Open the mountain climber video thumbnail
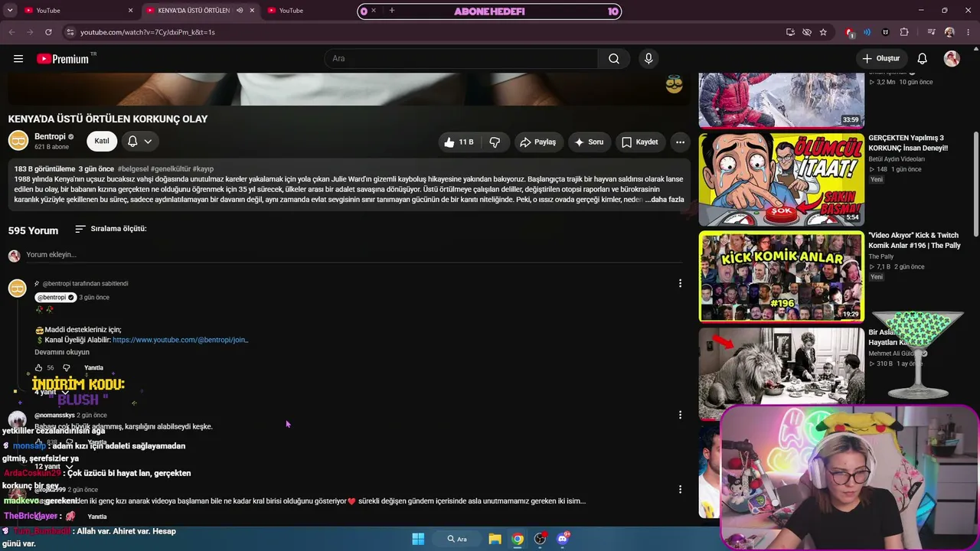 point(782,99)
